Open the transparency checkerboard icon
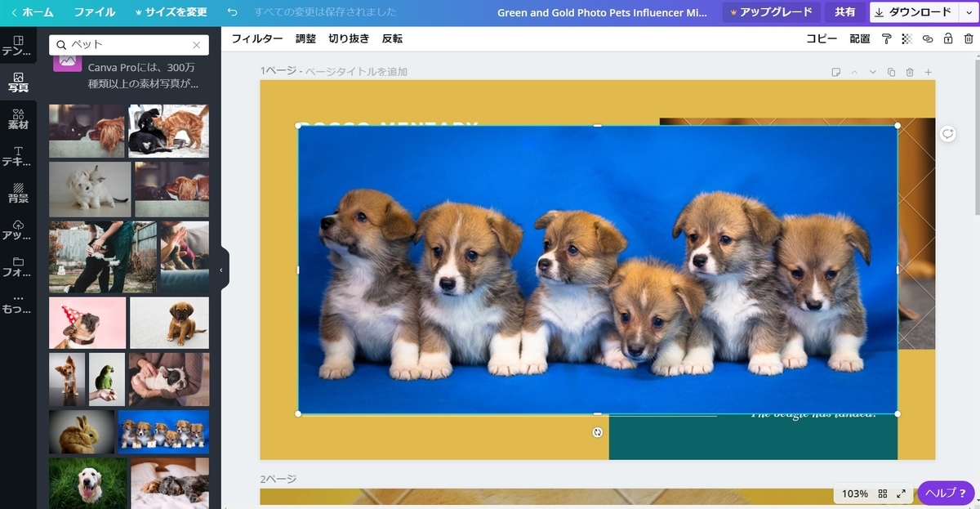The height and width of the screenshot is (509, 980). coord(906,38)
